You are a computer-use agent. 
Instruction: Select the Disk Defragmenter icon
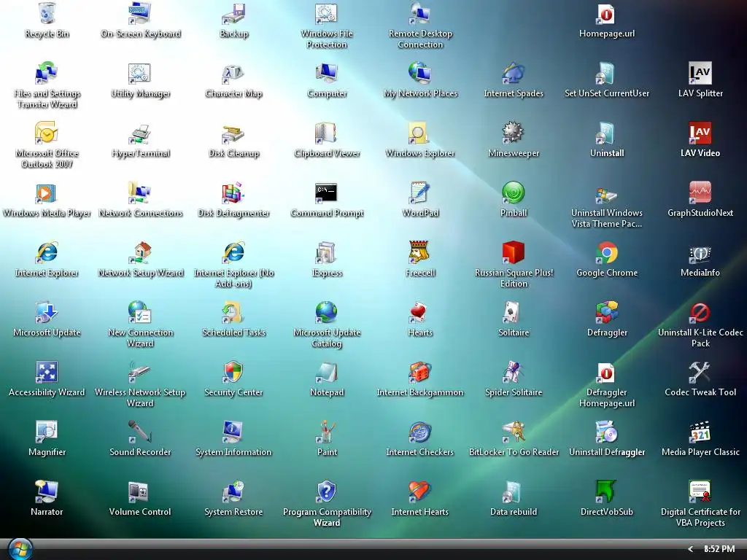[233, 192]
